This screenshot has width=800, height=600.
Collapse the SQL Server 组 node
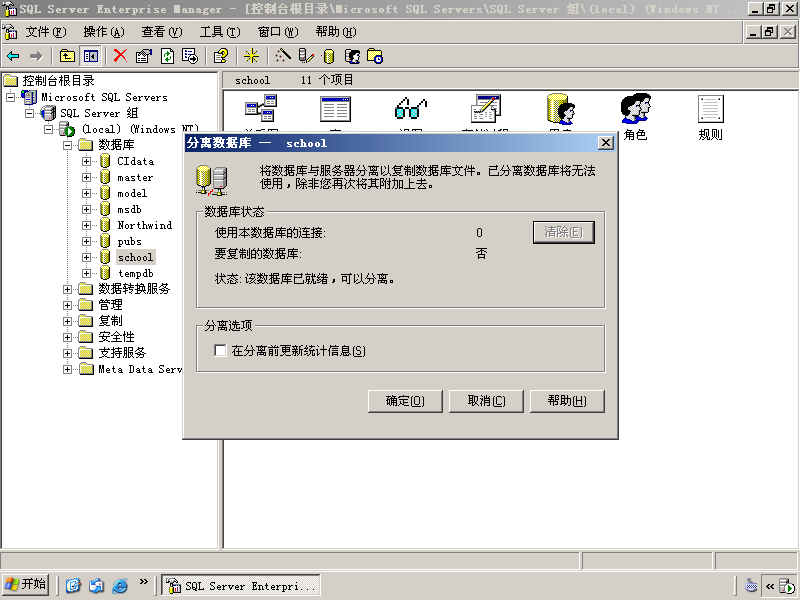(30, 113)
